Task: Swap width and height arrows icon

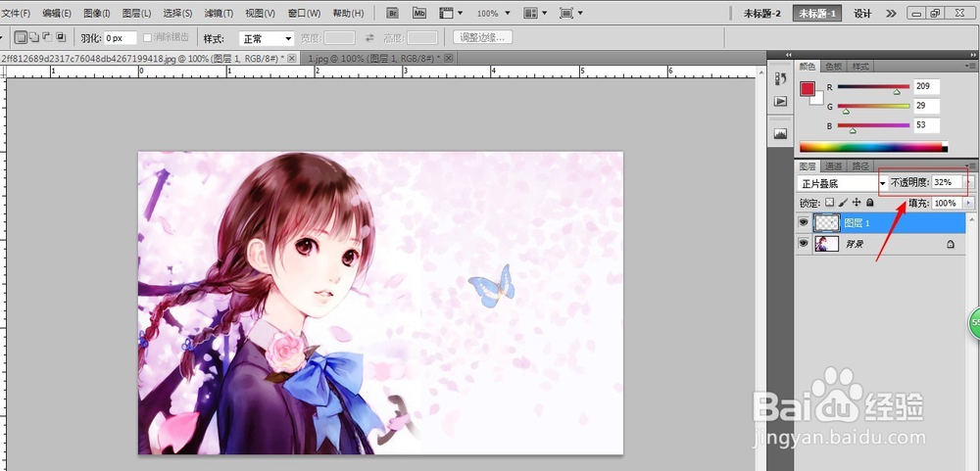Action: pyautogui.click(x=369, y=38)
